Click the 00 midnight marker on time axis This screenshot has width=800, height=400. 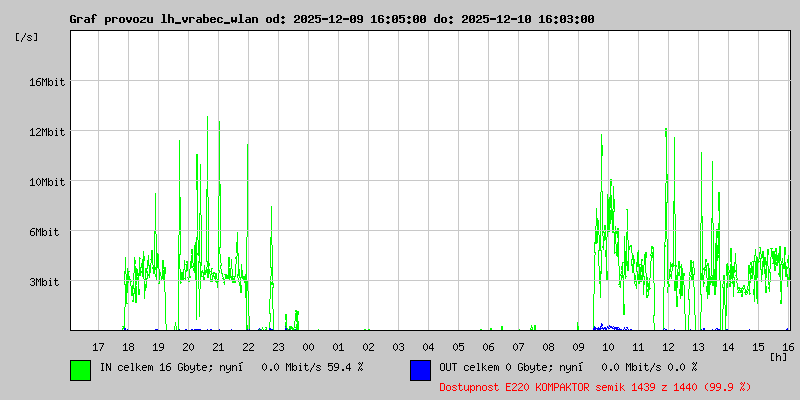[x=308, y=347]
